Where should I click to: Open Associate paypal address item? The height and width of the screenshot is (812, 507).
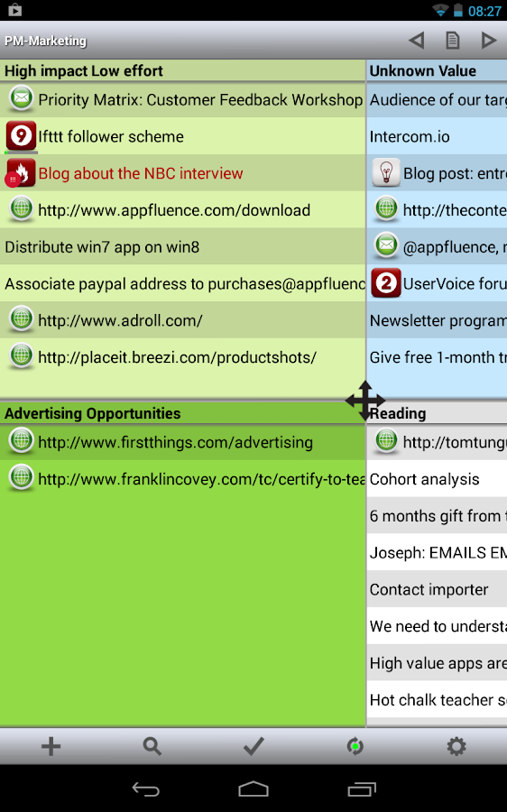pos(183,283)
